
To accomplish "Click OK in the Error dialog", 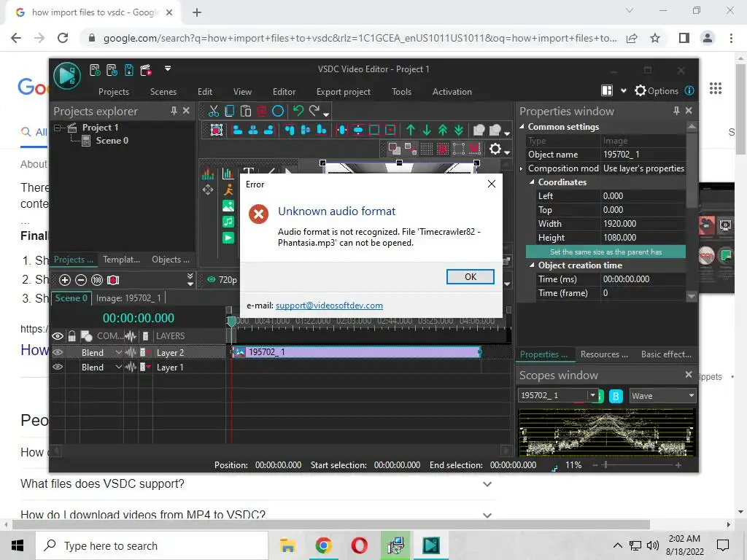I will pyautogui.click(x=471, y=276).
